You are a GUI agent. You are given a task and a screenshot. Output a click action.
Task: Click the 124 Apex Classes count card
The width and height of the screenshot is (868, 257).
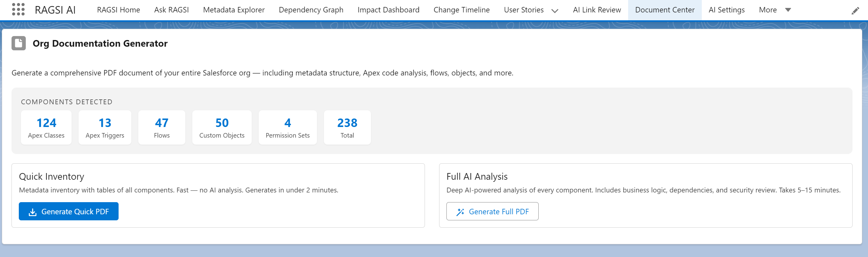46,128
